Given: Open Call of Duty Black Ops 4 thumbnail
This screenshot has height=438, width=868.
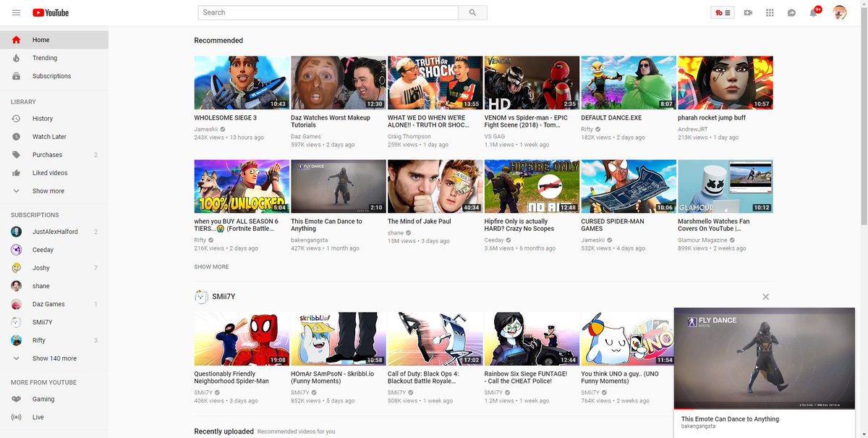Looking at the screenshot, I should (x=435, y=339).
